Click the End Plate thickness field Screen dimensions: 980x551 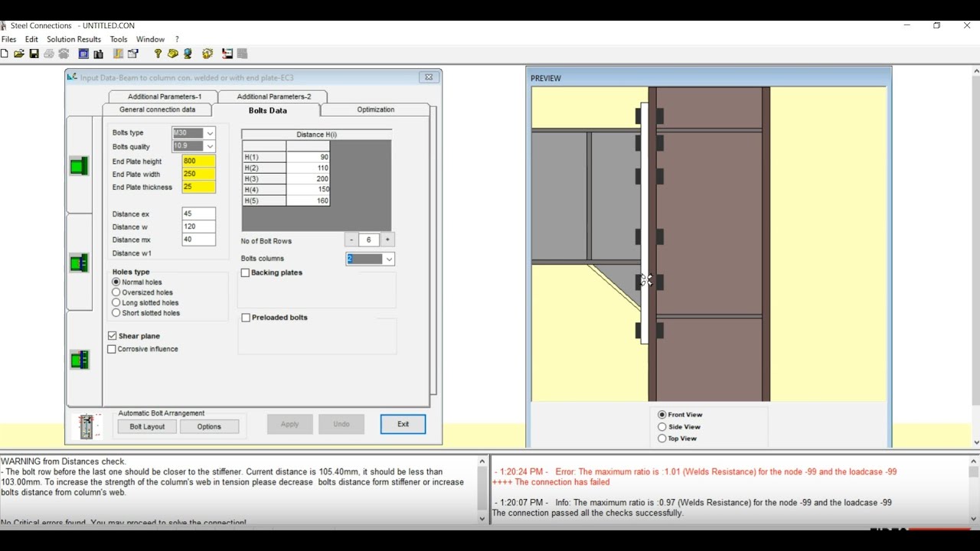tap(198, 187)
